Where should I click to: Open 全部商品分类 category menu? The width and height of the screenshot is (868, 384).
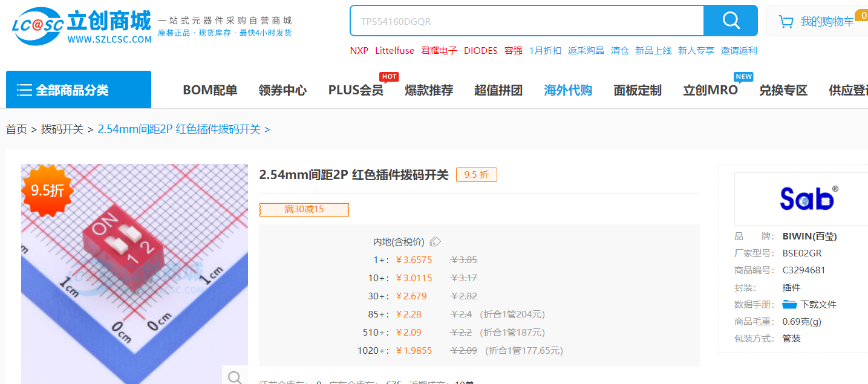79,89
